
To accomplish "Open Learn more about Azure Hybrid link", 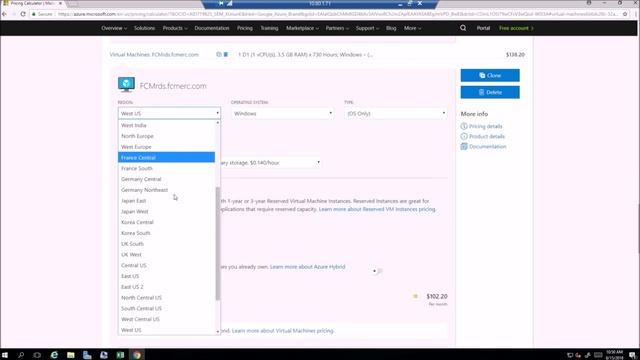I will point(307,267).
